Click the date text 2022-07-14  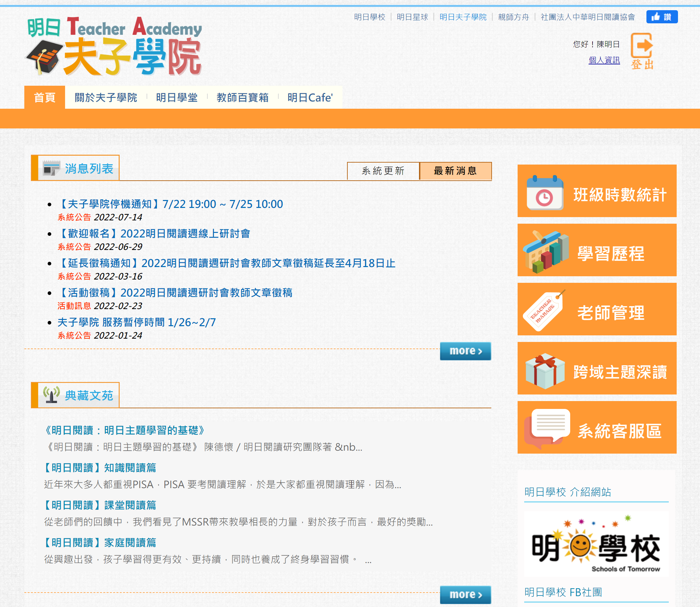(118, 217)
